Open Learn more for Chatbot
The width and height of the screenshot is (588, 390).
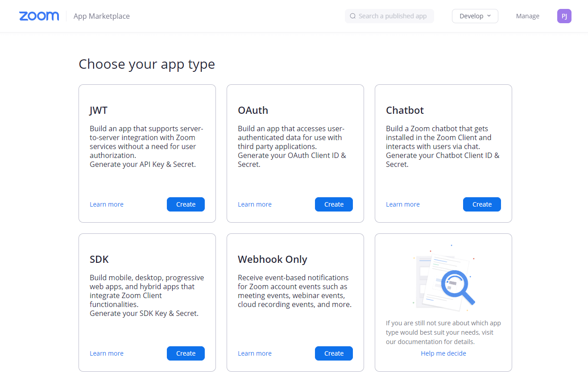403,204
